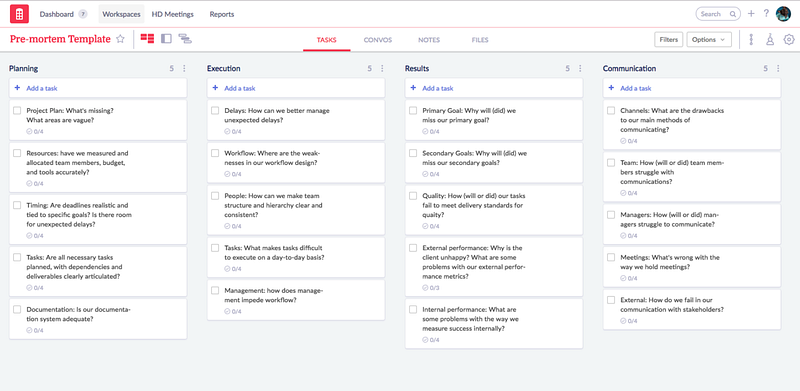Click the red app logo icon
The image size is (800, 391).
19,14
